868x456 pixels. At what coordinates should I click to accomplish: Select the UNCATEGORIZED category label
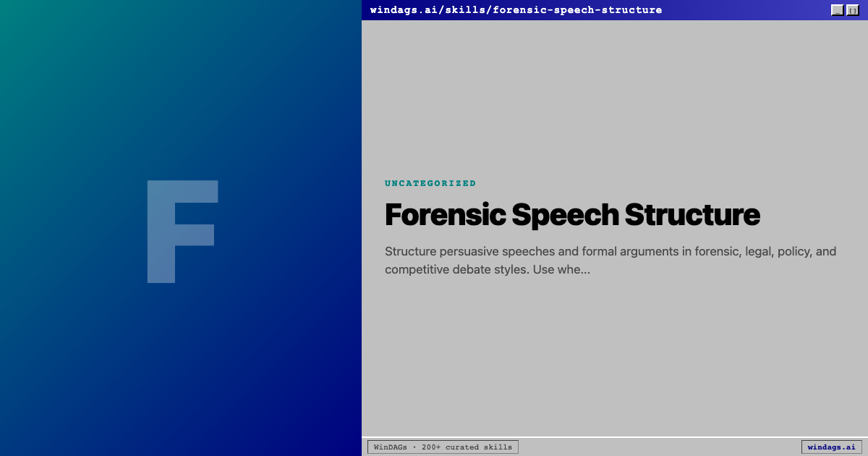(x=430, y=183)
